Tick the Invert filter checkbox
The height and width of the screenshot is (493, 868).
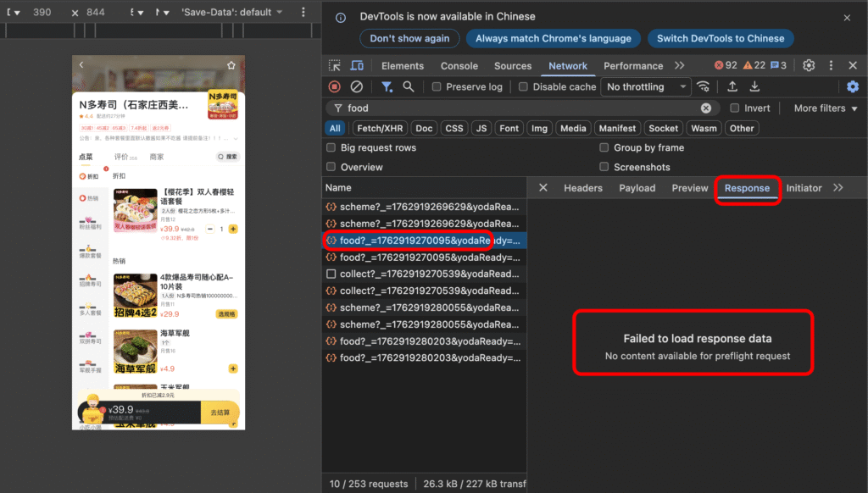[x=735, y=108]
